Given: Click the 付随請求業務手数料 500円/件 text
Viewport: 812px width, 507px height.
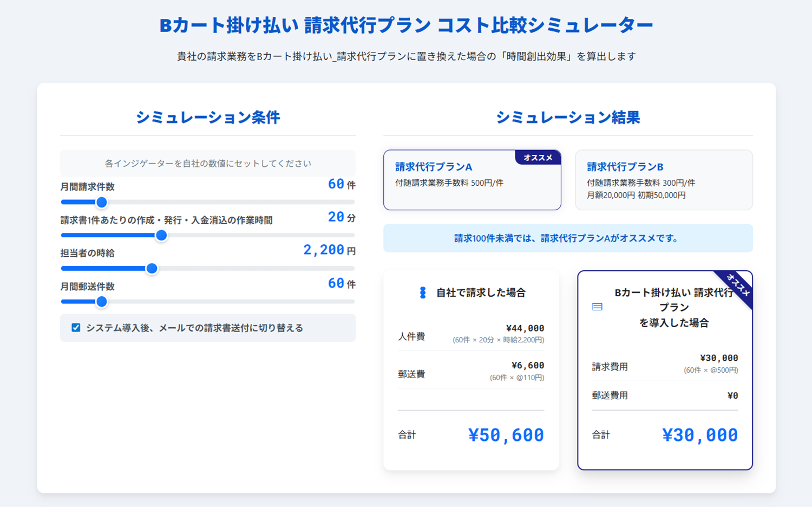Looking at the screenshot, I should tap(449, 183).
